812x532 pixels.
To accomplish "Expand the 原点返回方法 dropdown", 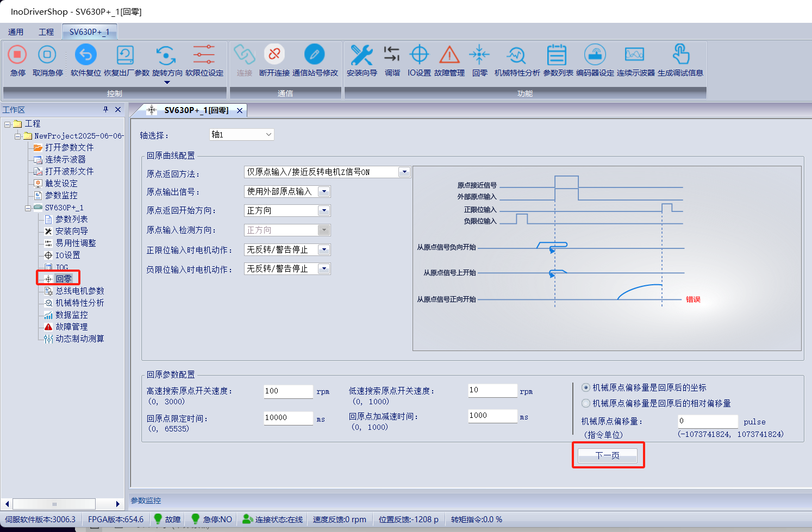I will tap(404, 172).
